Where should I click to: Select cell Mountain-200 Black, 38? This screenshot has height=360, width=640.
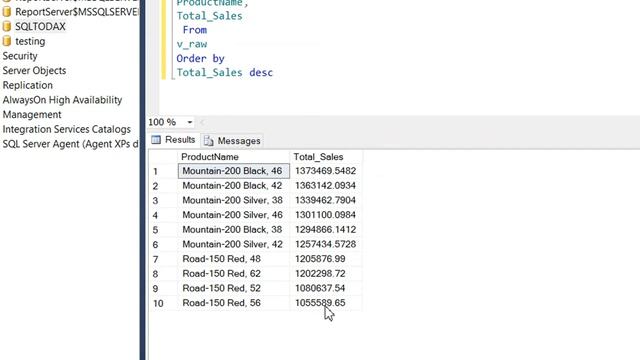(x=233, y=230)
